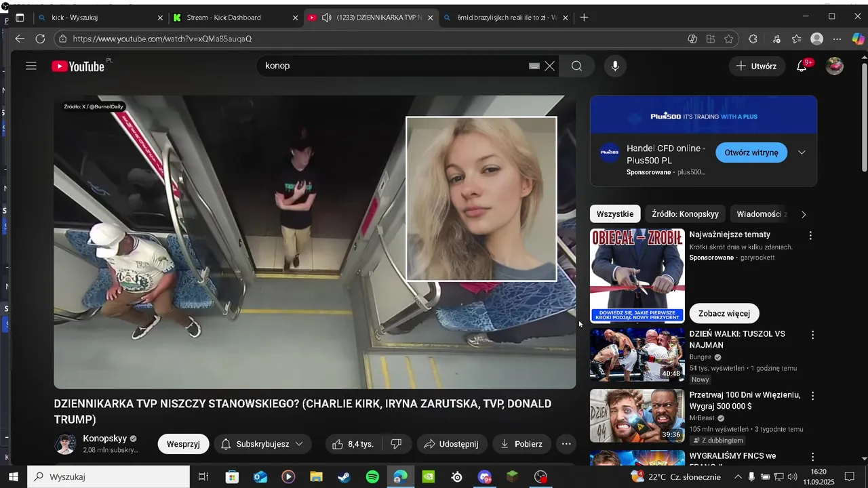Open the YouTube hamburger guide menu
868x488 pixels.
click(31, 66)
